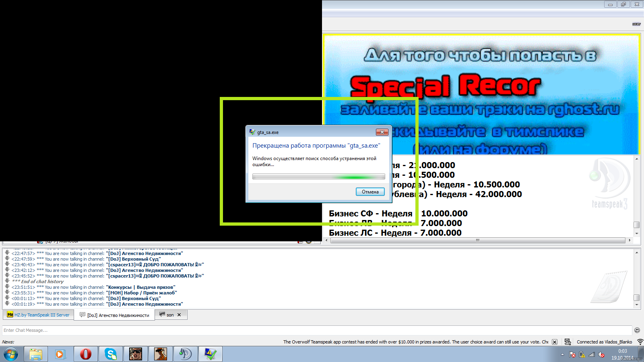Open Skype from the taskbar

coord(110,354)
